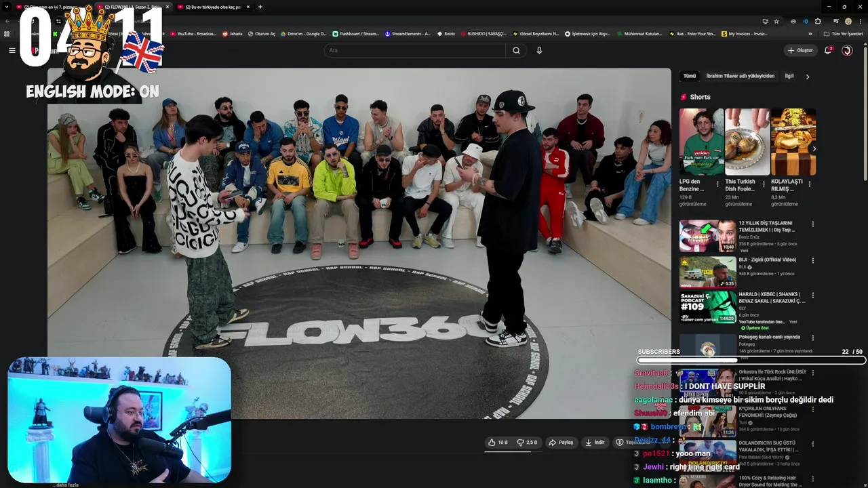Screen dimensions: 868x488
Task: Open HARALD | XEBEC | SHANKS video title
Action: (x=772, y=298)
